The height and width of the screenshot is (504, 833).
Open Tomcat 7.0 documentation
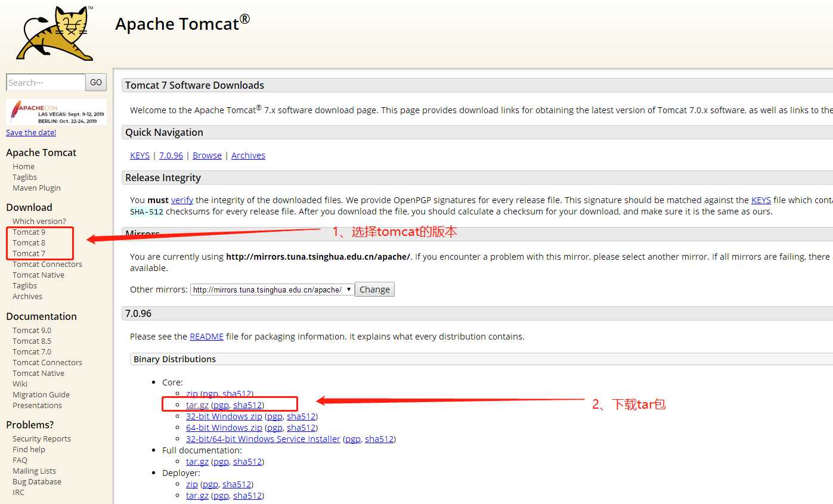(x=32, y=351)
